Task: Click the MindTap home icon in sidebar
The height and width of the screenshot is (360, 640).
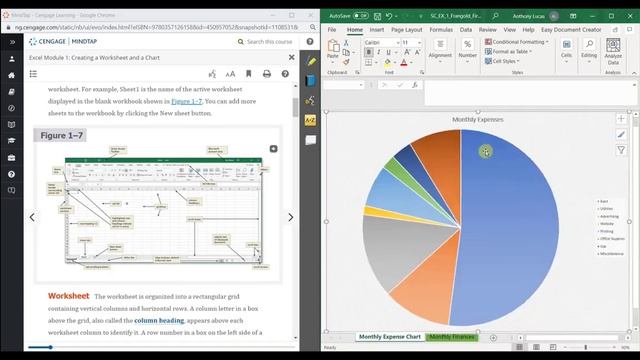Action: tap(12, 75)
